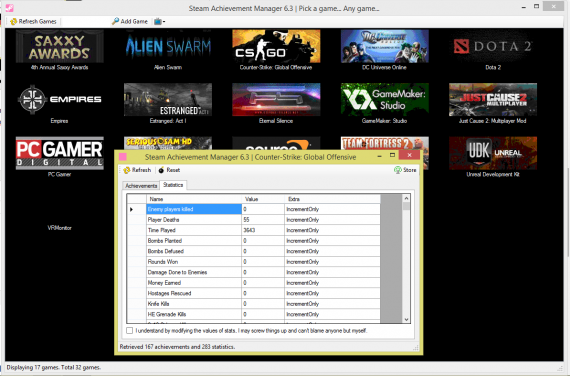Switch to the Statistics tab
The height and width of the screenshot is (376, 570).
pyautogui.click(x=173, y=185)
